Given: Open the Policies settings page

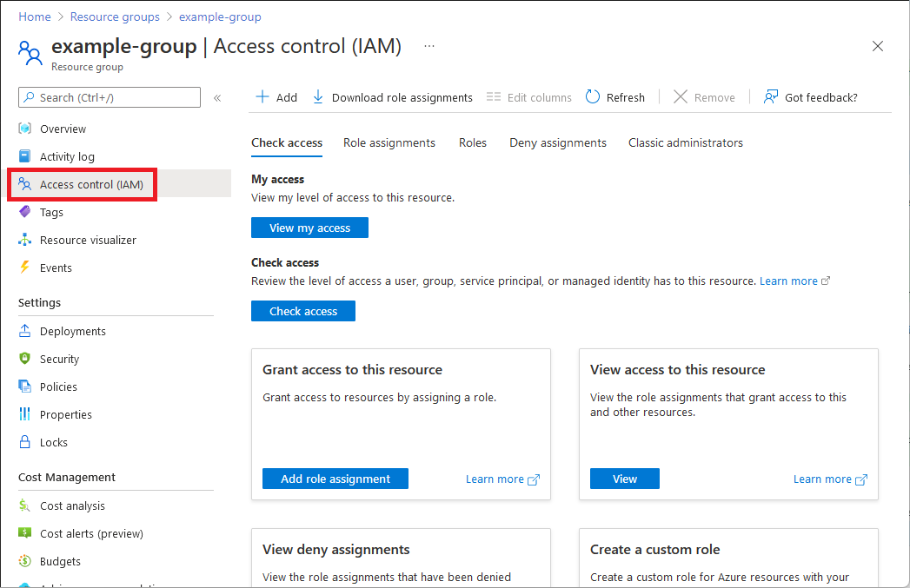Looking at the screenshot, I should pos(59,386).
